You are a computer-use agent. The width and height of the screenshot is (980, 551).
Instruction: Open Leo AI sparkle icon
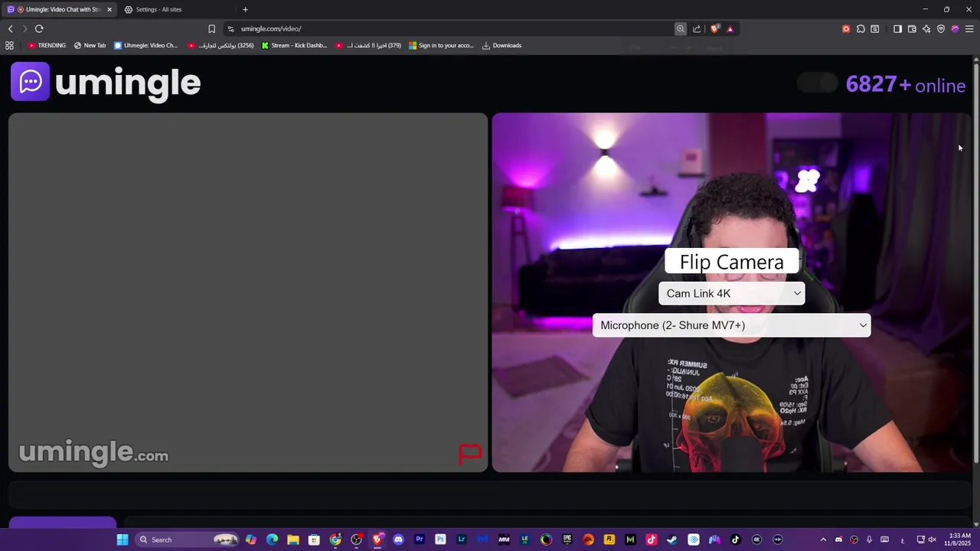pos(926,29)
